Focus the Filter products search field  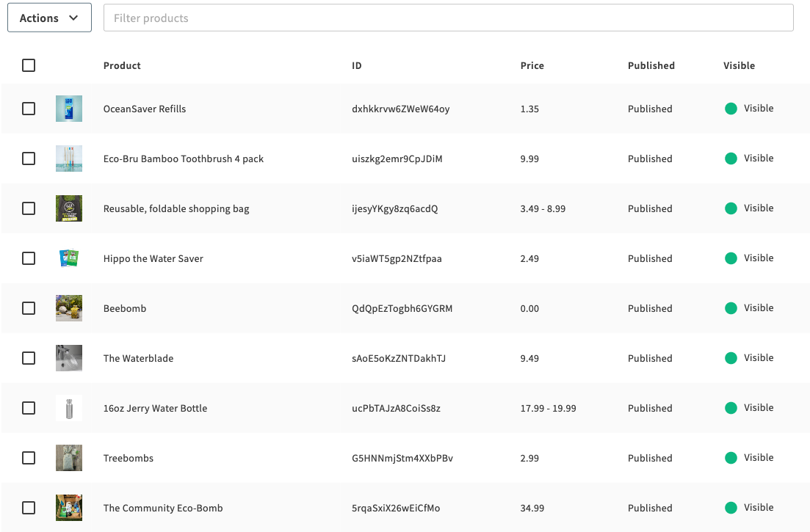[x=448, y=18]
